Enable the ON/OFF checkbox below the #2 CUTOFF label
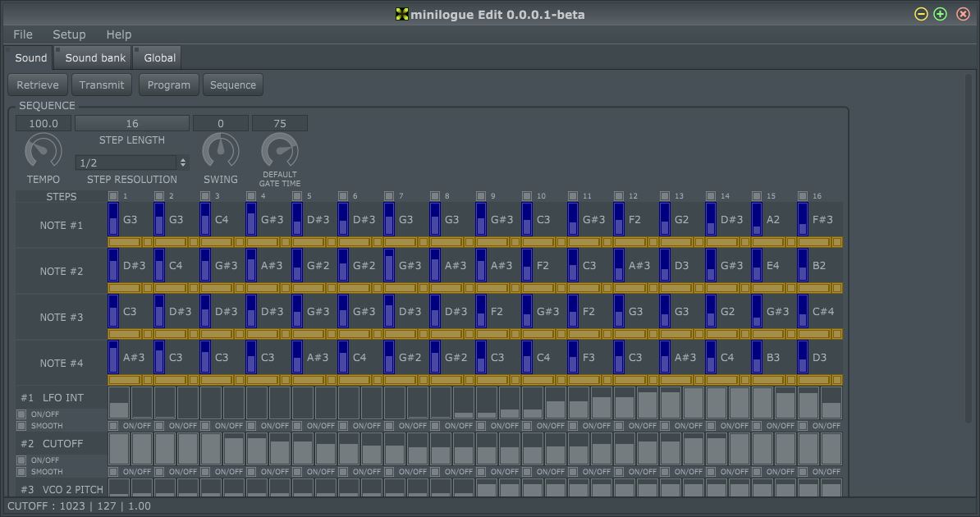The width and height of the screenshot is (980, 517). tap(21, 460)
